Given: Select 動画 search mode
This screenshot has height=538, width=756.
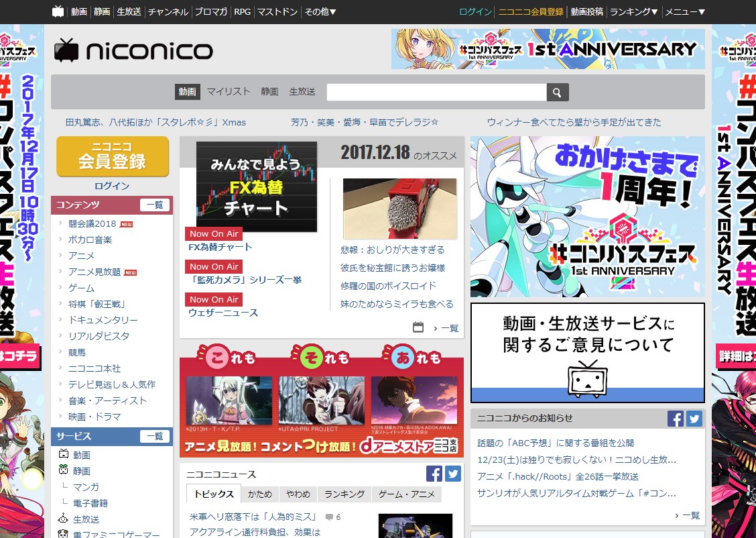Looking at the screenshot, I should 187,92.
